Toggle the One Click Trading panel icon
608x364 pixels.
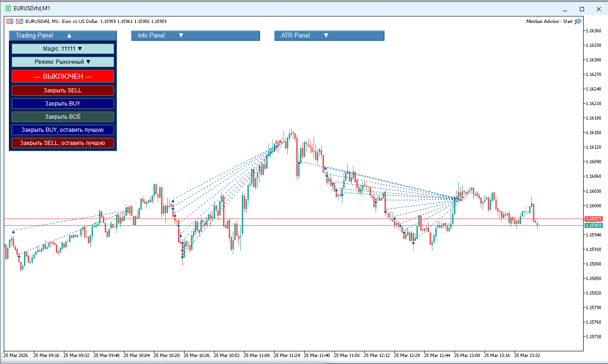(19, 21)
